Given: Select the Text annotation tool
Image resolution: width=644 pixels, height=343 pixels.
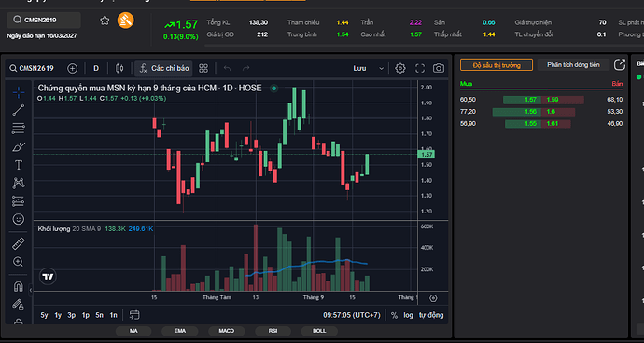Looking at the screenshot, I should [x=19, y=165].
